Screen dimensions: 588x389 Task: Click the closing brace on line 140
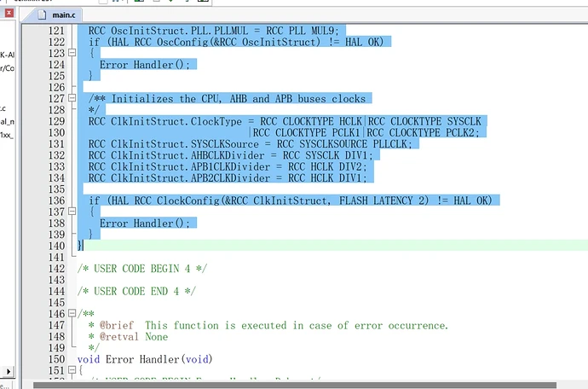[80, 246]
